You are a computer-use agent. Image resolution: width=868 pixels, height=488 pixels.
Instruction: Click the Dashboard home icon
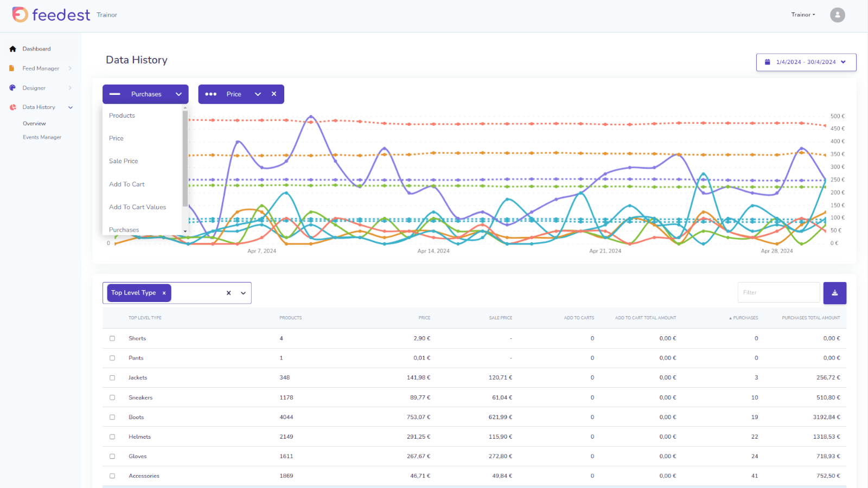[x=12, y=49]
